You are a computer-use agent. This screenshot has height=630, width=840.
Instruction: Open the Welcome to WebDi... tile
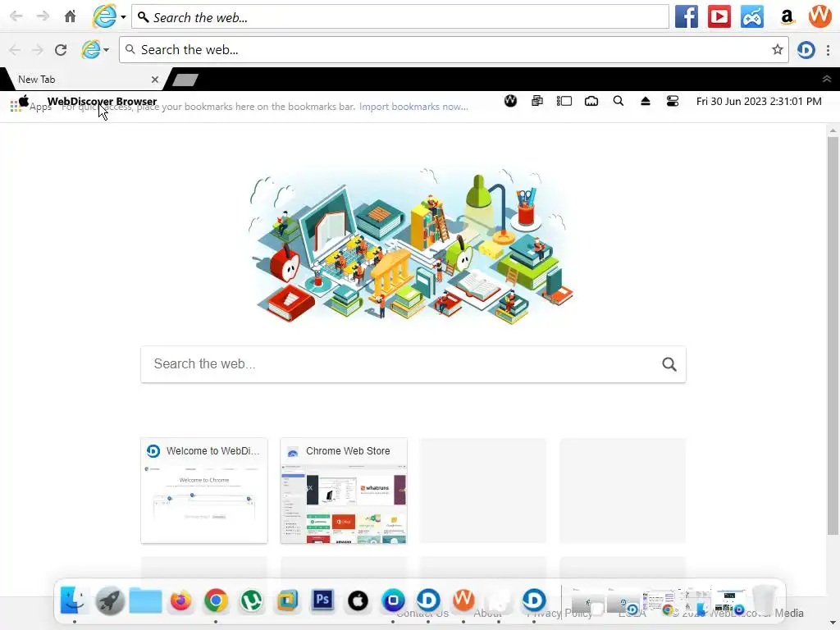[204, 491]
